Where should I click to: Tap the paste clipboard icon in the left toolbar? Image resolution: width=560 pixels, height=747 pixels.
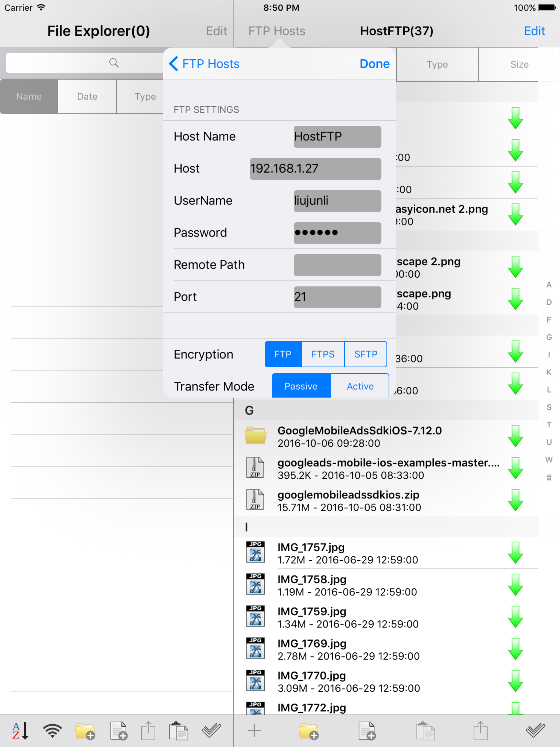coord(178,731)
